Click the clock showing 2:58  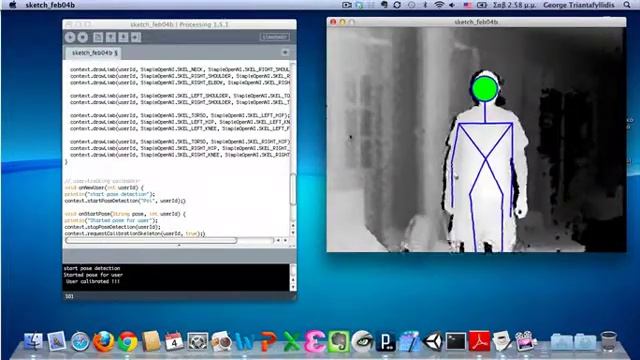[515, 5]
